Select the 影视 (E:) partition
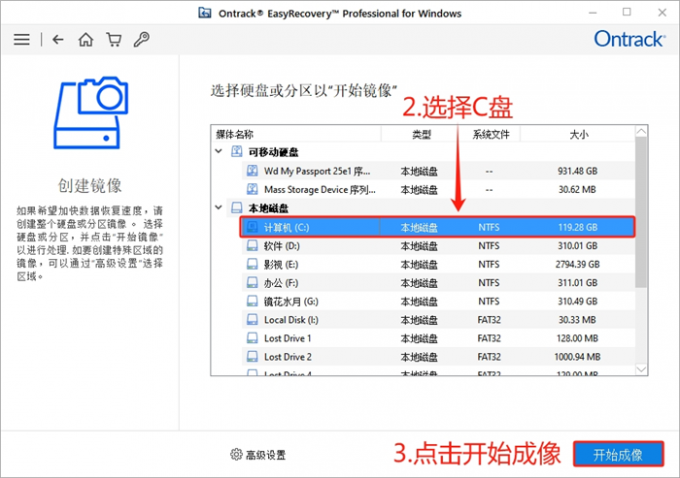The height and width of the screenshot is (478, 680). point(438,264)
